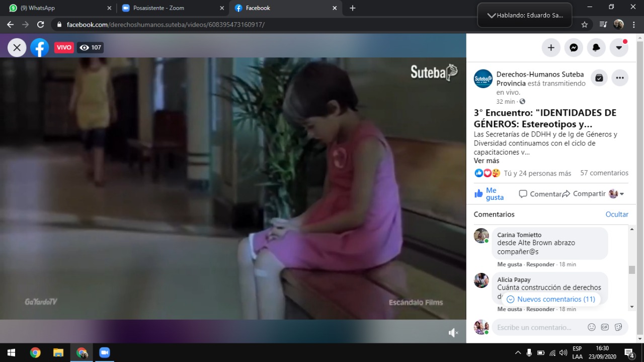
Task: Open post options three-dots menu
Action: coord(620,78)
